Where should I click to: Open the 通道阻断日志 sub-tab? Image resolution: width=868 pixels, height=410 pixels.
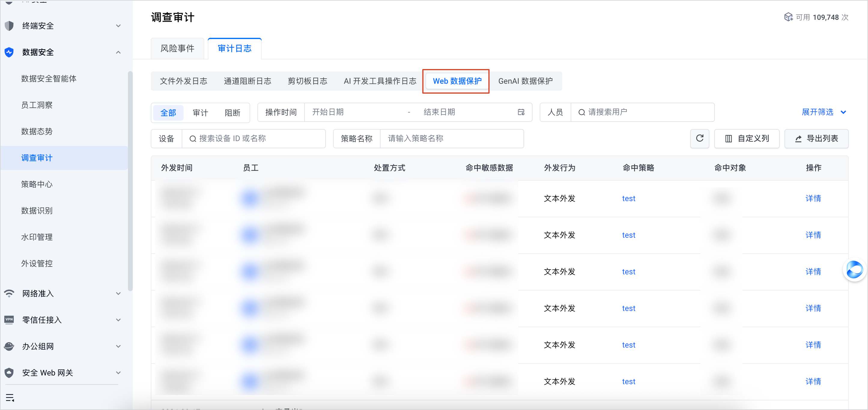point(247,81)
